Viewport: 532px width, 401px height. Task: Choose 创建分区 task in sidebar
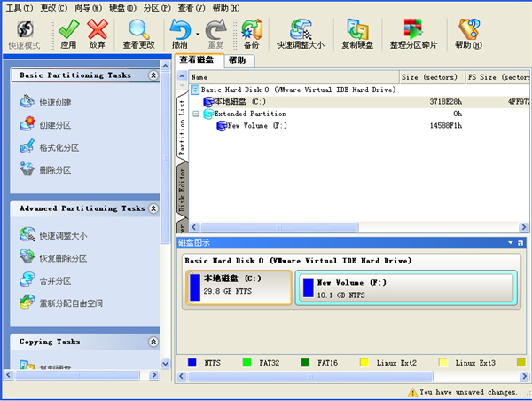click(46, 125)
